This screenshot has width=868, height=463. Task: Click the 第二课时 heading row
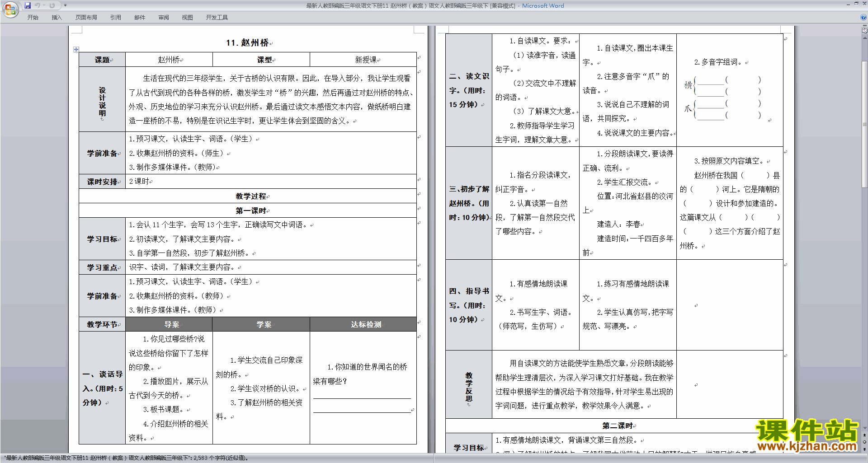click(614, 426)
